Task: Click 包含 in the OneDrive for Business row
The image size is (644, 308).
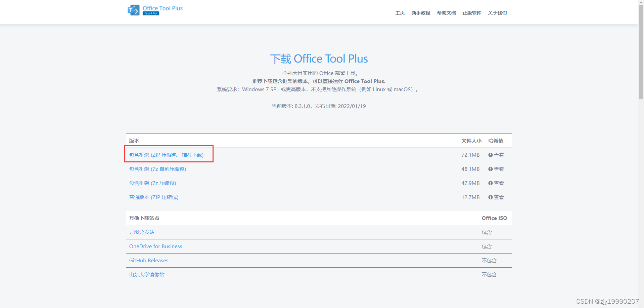Action: (x=487, y=246)
